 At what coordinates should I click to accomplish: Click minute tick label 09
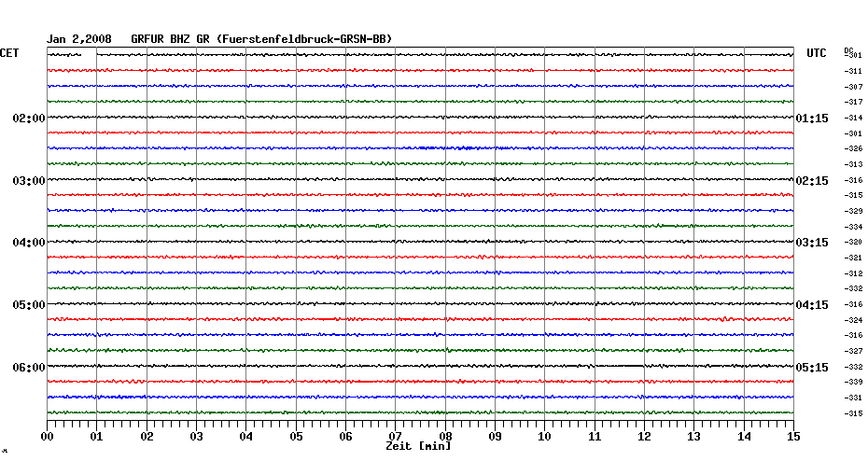(x=496, y=437)
